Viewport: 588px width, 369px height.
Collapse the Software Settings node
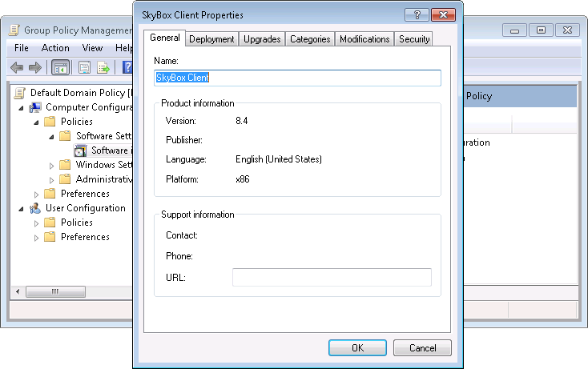point(52,137)
